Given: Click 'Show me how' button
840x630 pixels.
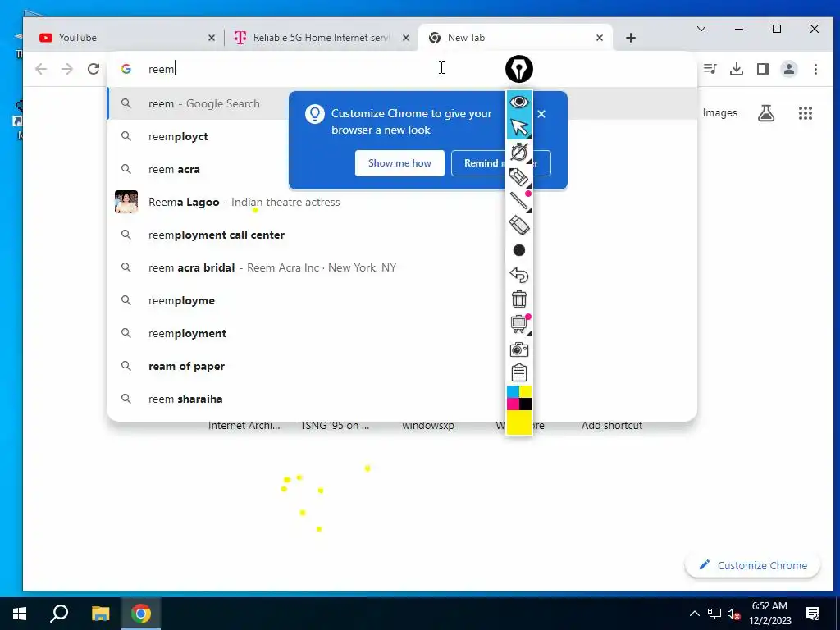Looking at the screenshot, I should (x=399, y=163).
